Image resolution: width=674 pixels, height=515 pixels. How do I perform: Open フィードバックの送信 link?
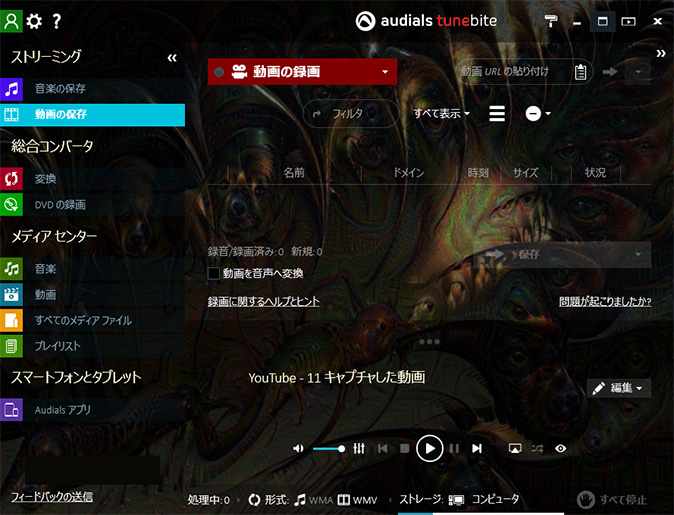[52, 497]
